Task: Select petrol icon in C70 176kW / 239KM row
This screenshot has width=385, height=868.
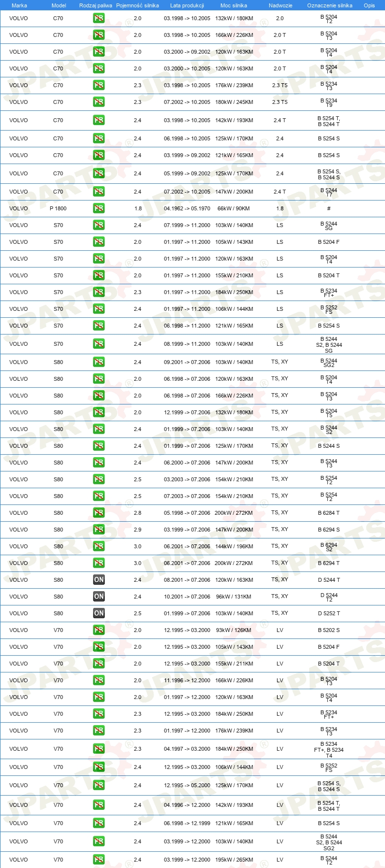Action: (x=99, y=85)
